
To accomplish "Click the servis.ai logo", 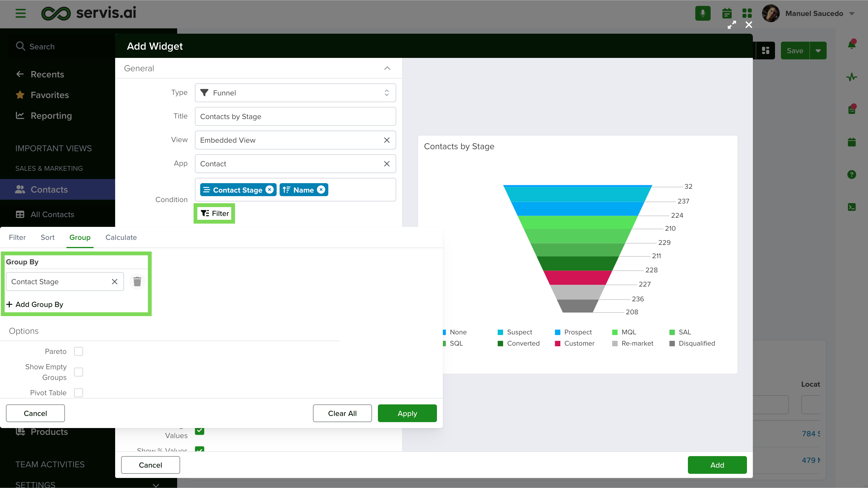I will point(89,13).
